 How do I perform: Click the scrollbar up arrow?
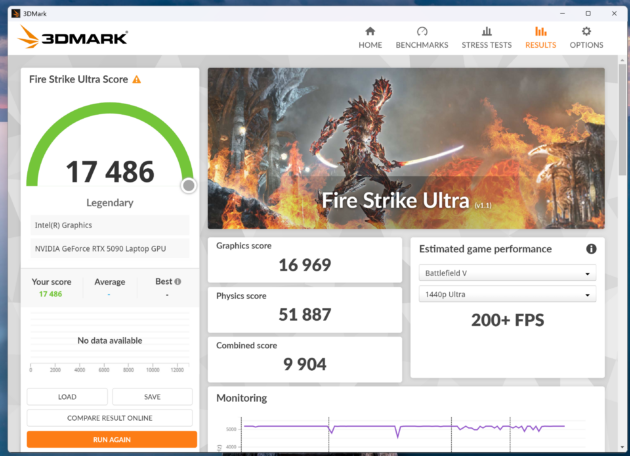tap(622, 60)
